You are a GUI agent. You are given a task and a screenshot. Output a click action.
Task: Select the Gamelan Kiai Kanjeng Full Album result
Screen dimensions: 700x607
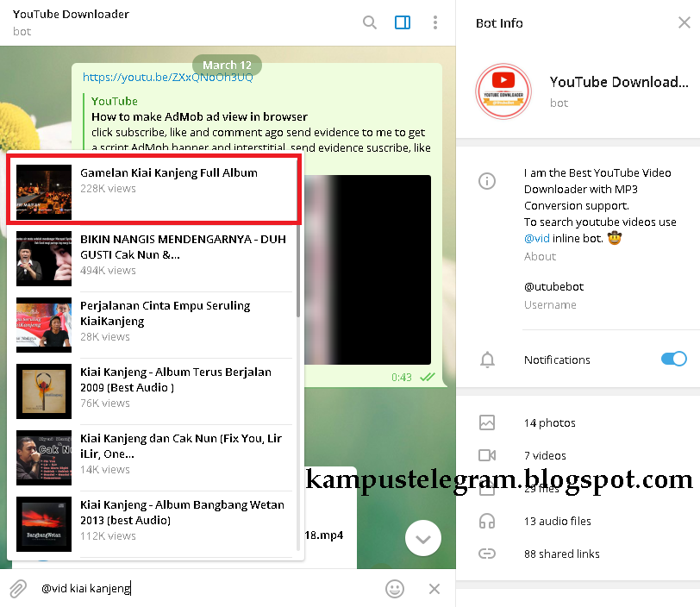tap(154, 190)
